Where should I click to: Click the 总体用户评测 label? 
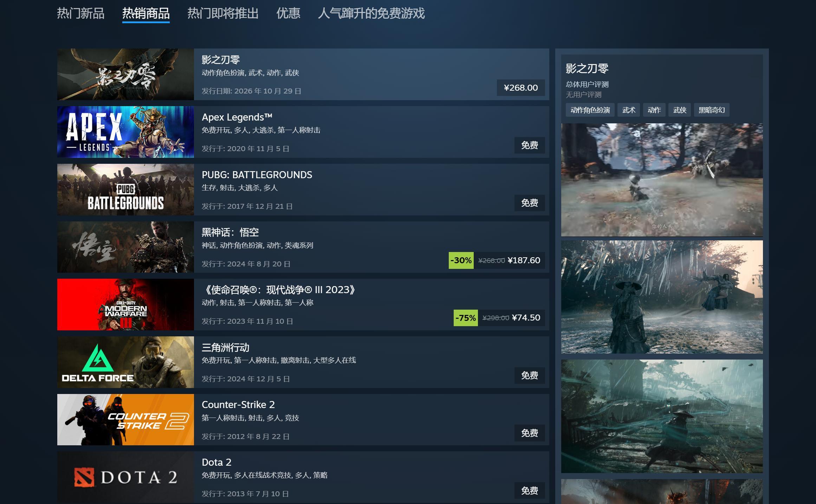click(x=587, y=84)
